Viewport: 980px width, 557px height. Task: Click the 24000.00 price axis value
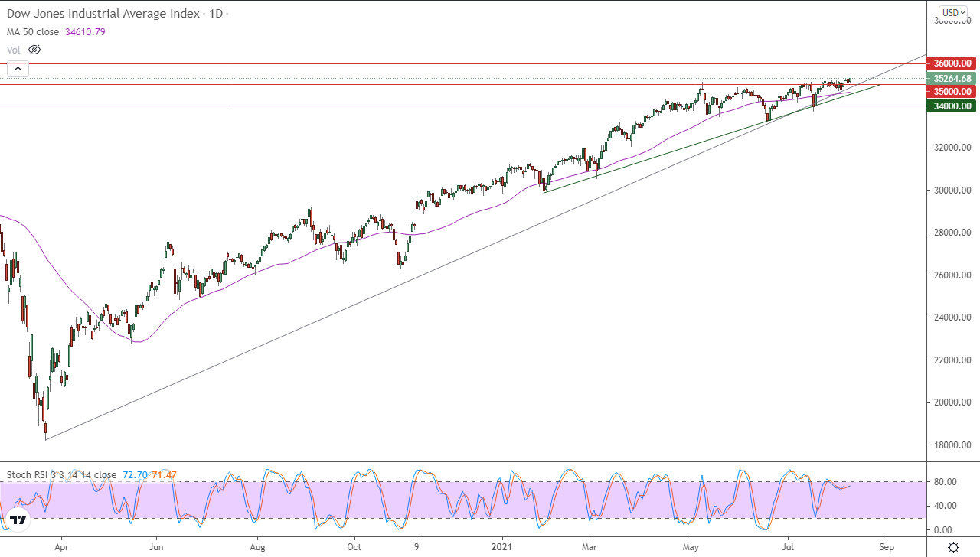tap(952, 318)
